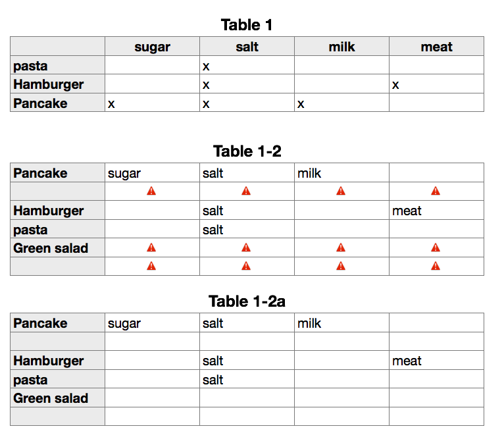Click the meat column header in Table 1
The width and height of the screenshot is (504, 441).
[x=436, y=46]
